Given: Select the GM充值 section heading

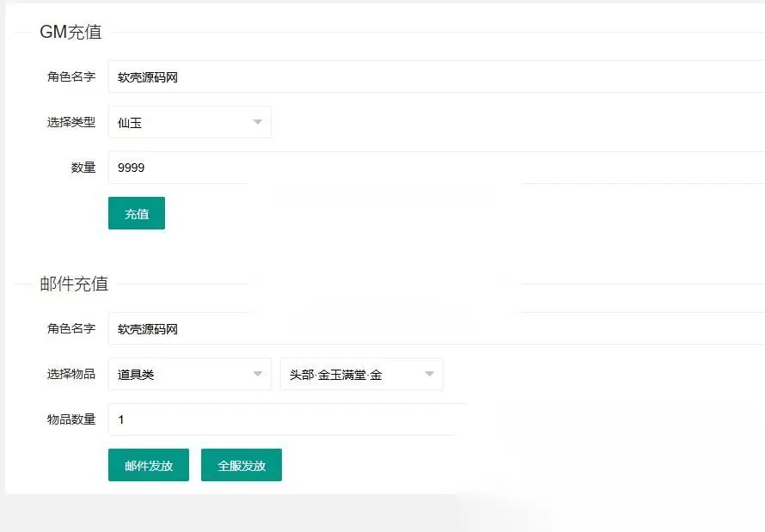Looking at the screenshot, I should (x=70, y=32).
